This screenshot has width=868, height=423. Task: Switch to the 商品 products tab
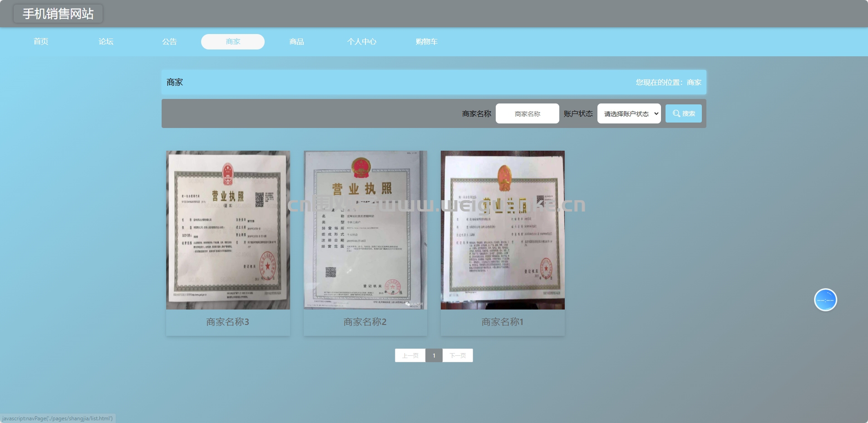click(x=296, y=42)
